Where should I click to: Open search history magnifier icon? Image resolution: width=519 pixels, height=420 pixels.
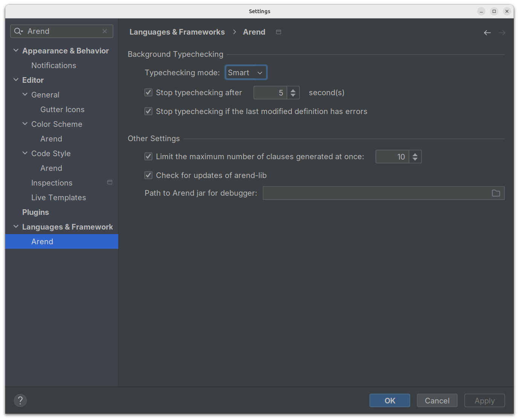(18, 31)
